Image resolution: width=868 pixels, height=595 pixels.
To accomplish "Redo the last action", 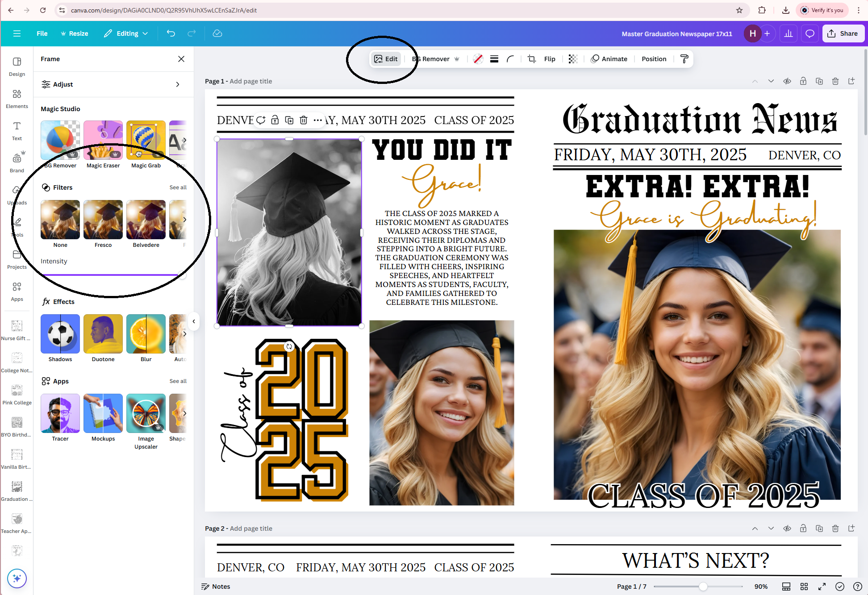I will 192,33.
